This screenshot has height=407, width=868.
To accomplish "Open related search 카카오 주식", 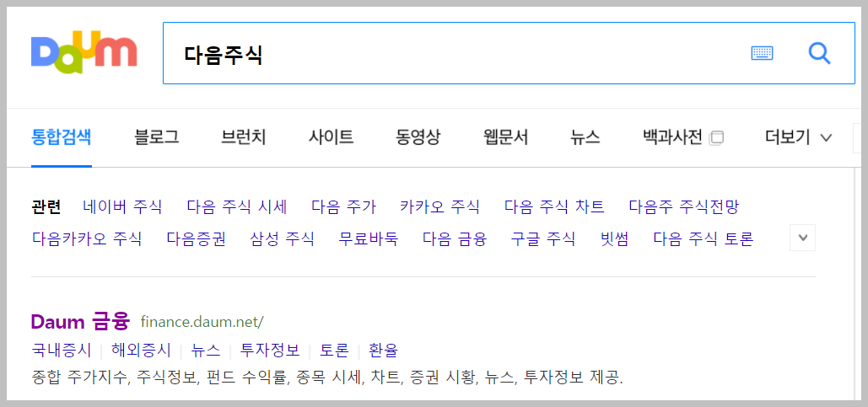I will tap(439, 207).
